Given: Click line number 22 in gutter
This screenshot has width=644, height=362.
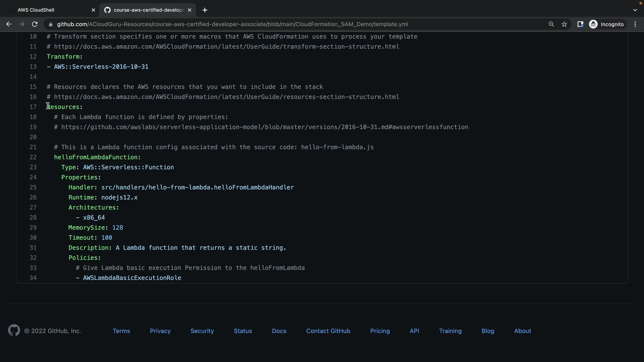Looking at the screenshot, I should click(33, 157).
